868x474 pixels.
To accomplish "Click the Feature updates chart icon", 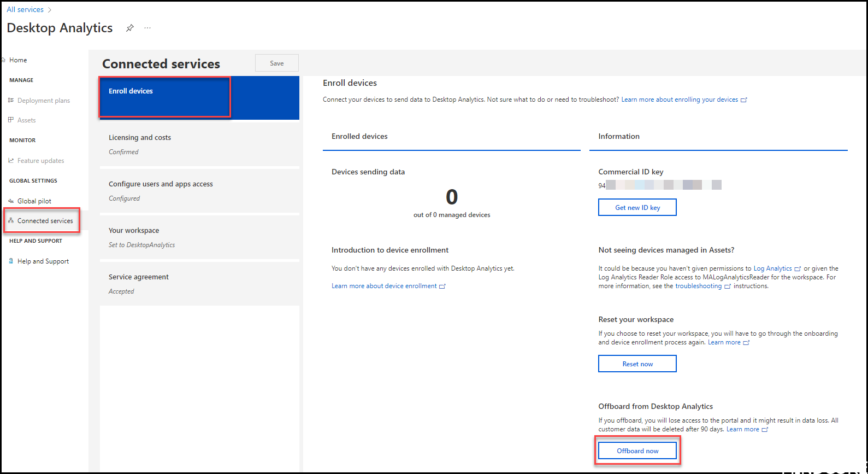I will click(11, 160).
